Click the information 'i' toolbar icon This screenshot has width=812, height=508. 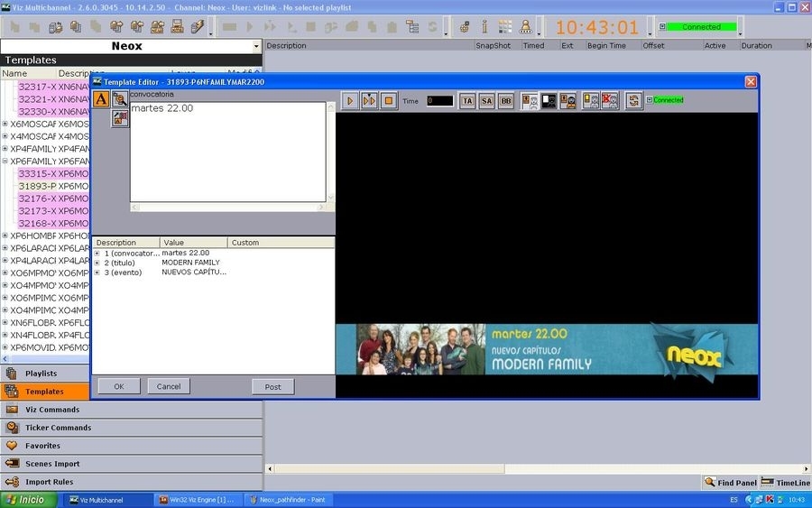(x=484, y=26)
